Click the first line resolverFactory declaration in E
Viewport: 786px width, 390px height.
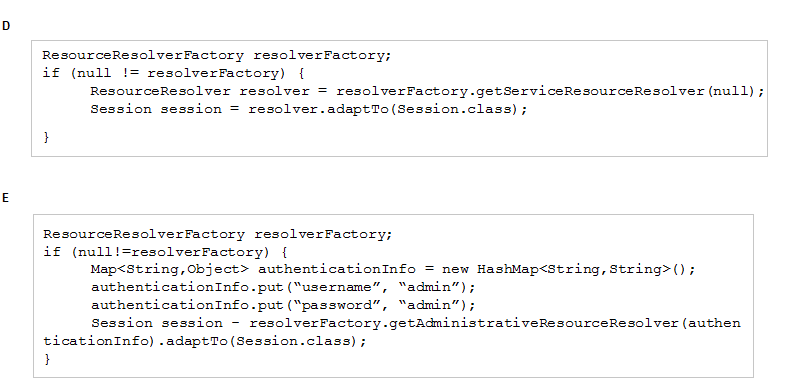[218, 234]
